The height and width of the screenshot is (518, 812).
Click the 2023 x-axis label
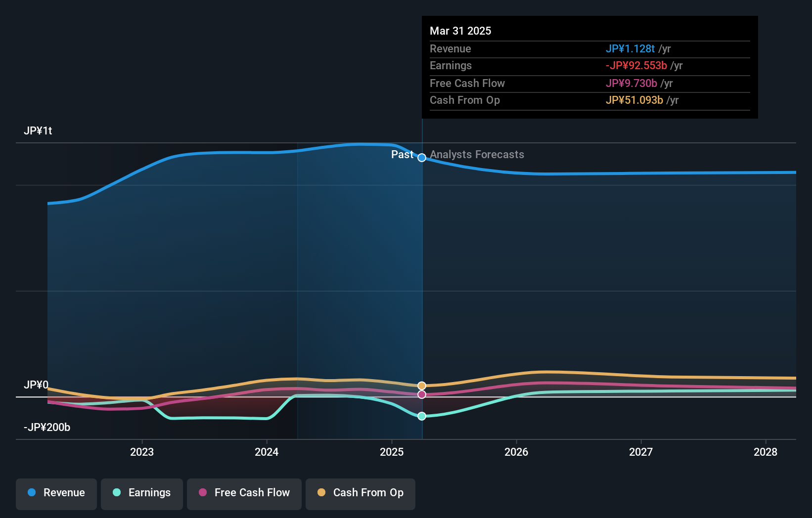click(x=142, y=452)
